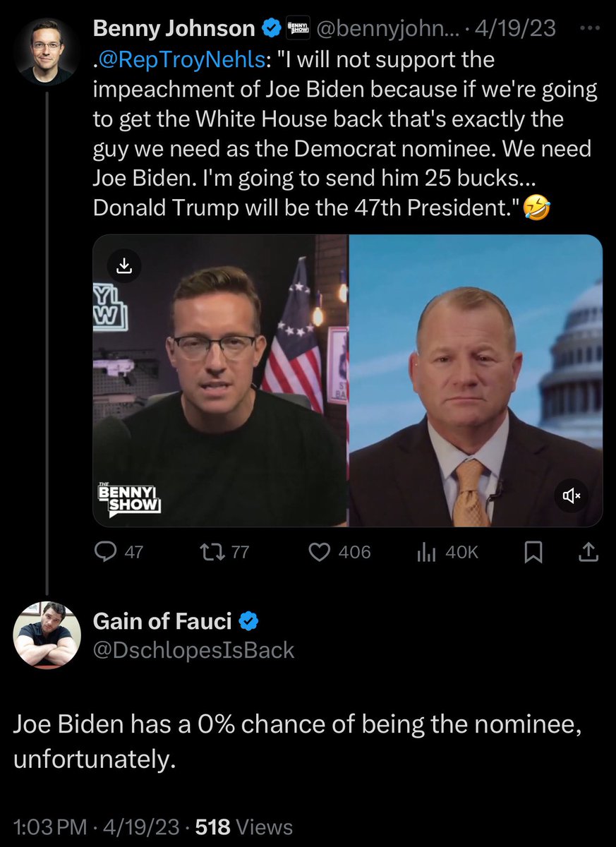
Task: Download the video using the download icon
Action: pos(124,265)
